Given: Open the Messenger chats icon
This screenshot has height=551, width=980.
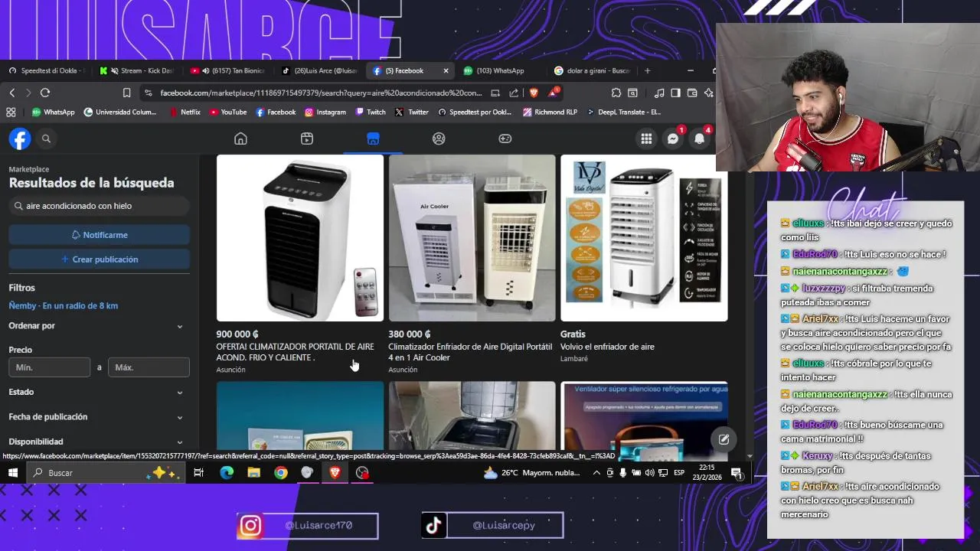Looking at the screenshot, I should (x=673, y=139).
